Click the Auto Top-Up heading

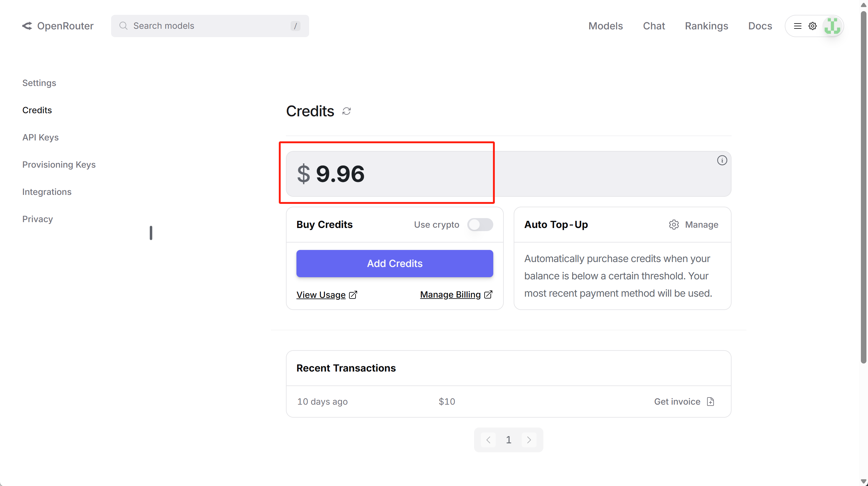556,225
